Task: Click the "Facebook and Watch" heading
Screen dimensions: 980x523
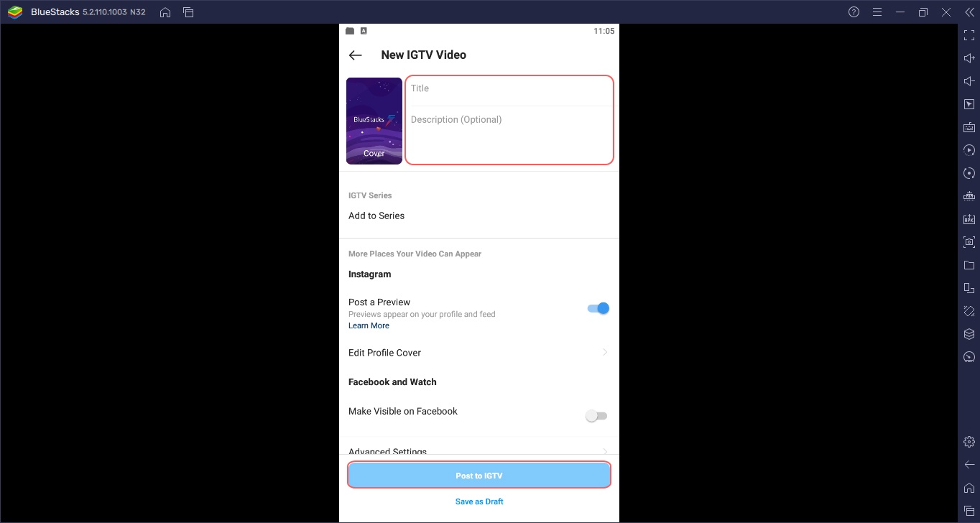Action: pos(392,382)
